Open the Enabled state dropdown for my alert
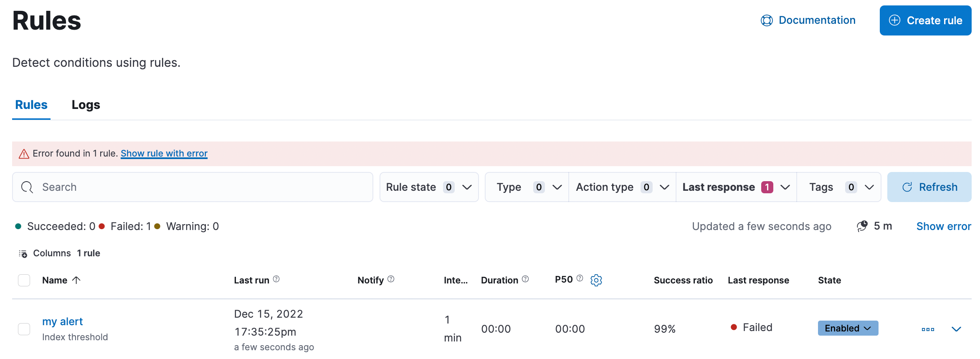Image resolution: width=980 pixels, height=359 pixels. coord(848,328)
